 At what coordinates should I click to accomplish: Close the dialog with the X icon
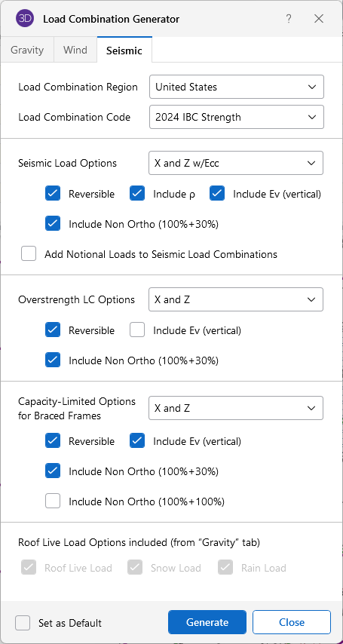pos(319,19)
